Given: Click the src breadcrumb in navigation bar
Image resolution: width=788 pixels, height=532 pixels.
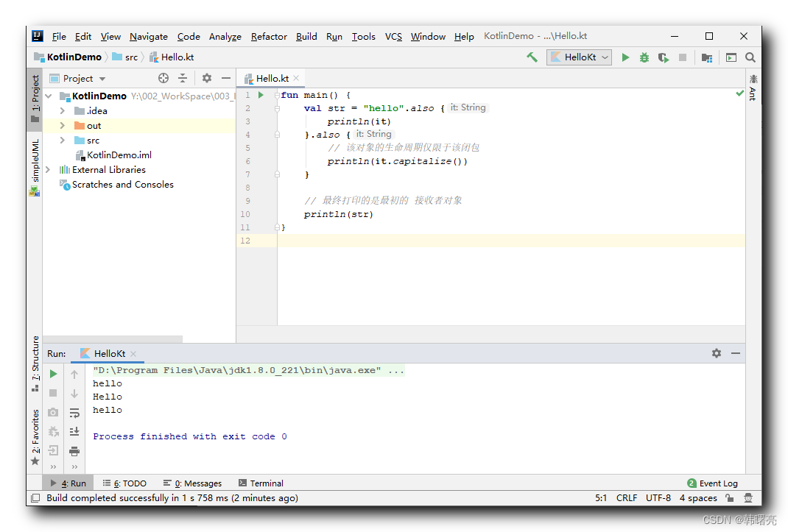Looking at the screenshot, I should (x=125, y=57).
